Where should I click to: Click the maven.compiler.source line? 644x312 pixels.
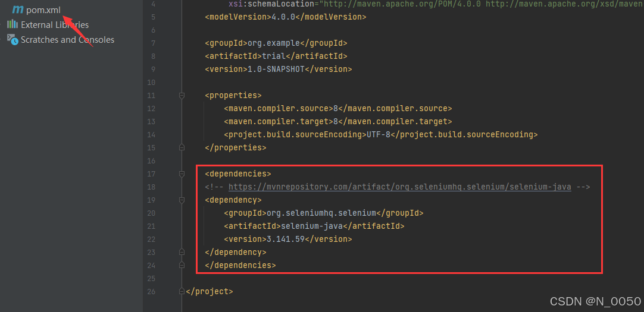pyautogui.click(x=337, y=109)
